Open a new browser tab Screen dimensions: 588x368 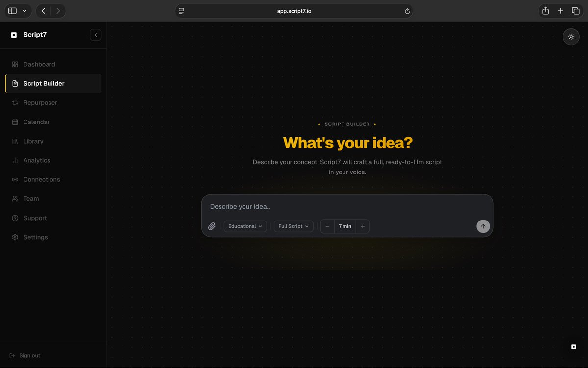tap(561, 11)
